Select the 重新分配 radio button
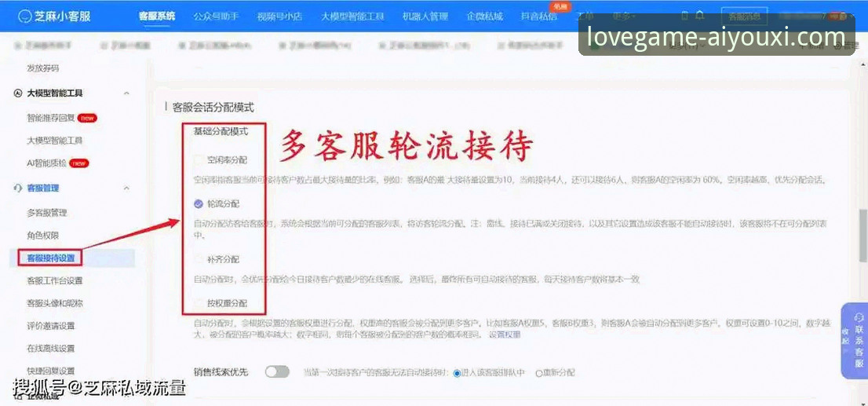 pos(538,373)
